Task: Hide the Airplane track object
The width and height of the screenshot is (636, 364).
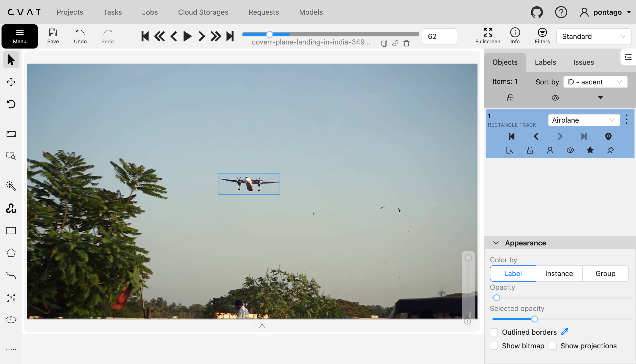Action: pos(570,150)
